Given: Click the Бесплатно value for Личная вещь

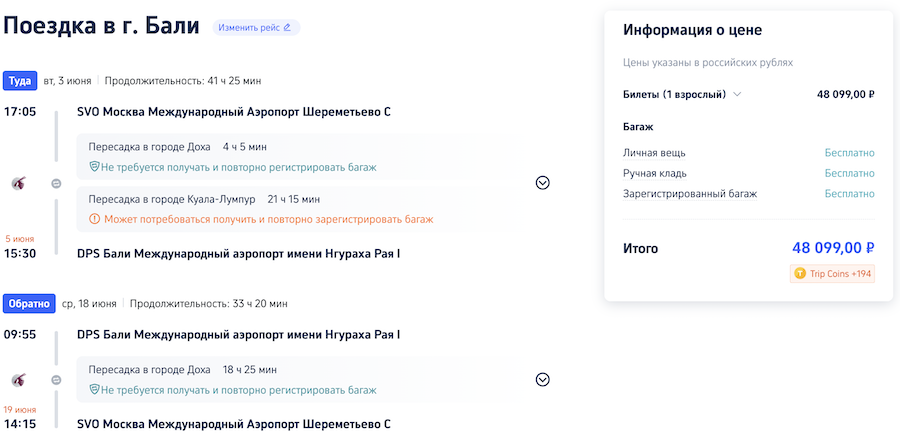Looking at the screenshot, I should tap(849, 153).
